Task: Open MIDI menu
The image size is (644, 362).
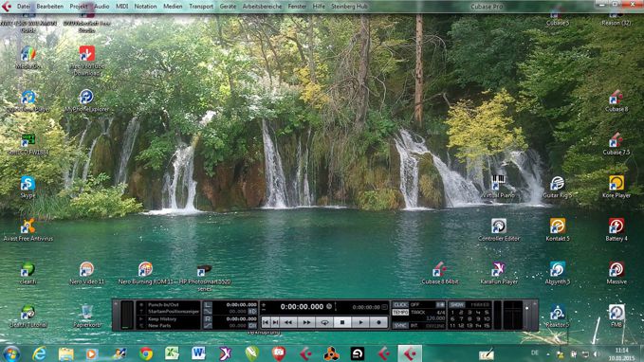Action: 121,7
